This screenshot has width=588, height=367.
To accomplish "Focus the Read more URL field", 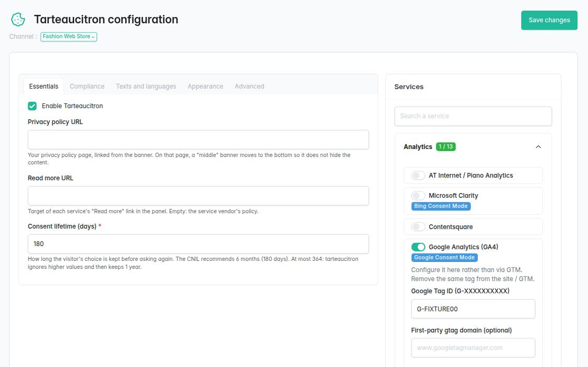I will [198, 196].
